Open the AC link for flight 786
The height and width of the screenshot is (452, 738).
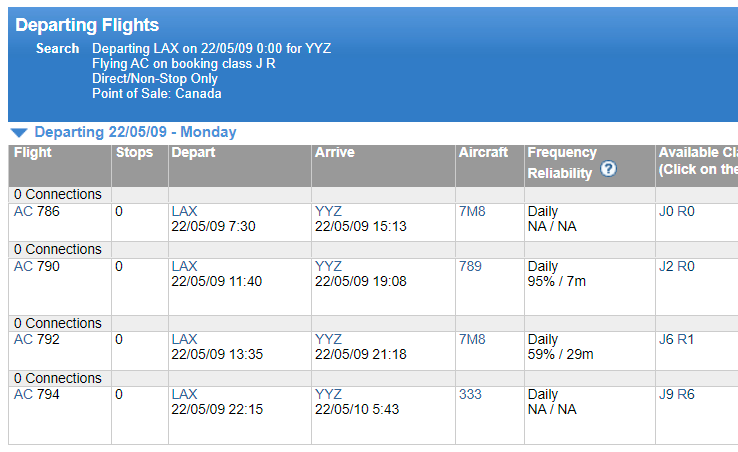(23, 212)
